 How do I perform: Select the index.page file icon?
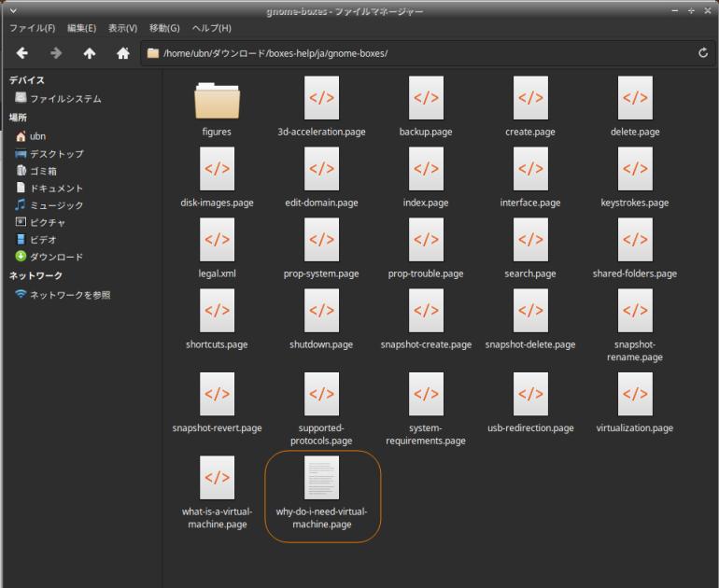426,169
